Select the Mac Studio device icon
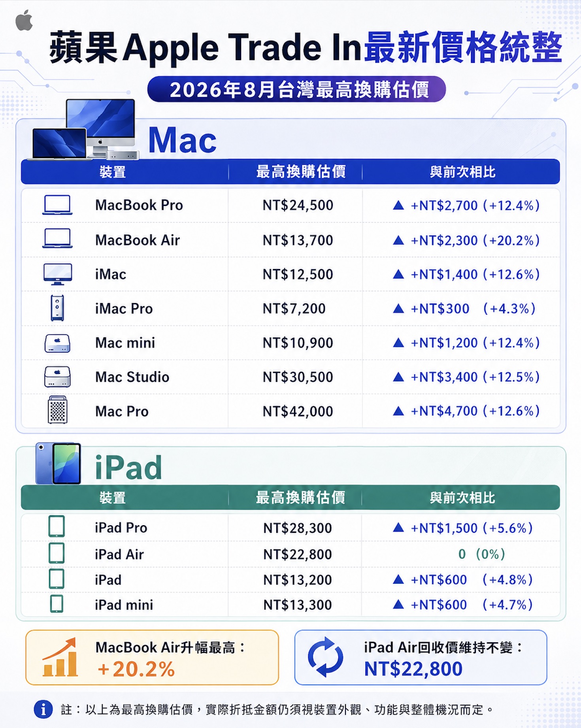 click(x=57, y=376)
